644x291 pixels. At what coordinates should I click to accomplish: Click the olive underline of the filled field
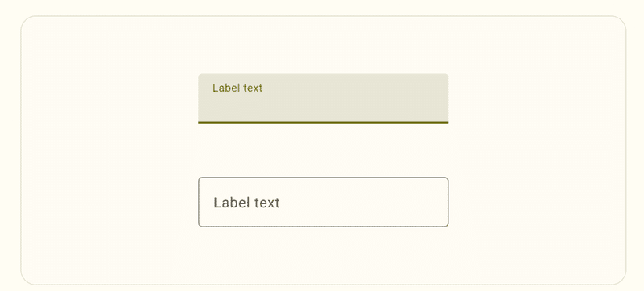coord(324,122)
